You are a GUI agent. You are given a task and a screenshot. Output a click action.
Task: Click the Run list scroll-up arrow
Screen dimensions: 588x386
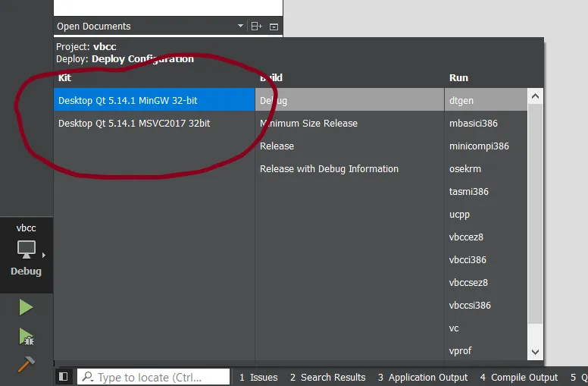pos(535,96)
